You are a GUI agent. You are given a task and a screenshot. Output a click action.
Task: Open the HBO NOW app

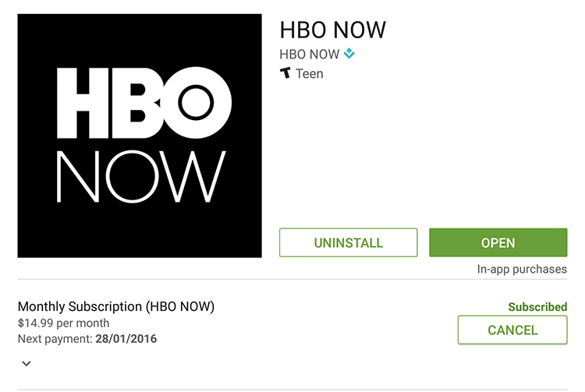click(498, 242)
